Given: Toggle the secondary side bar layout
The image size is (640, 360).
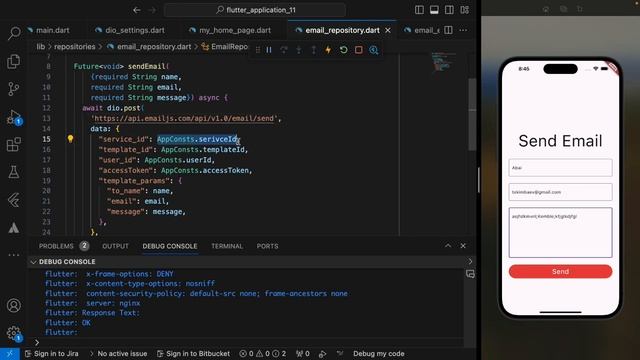Looking at the screenshot, I should coord(449,10).
